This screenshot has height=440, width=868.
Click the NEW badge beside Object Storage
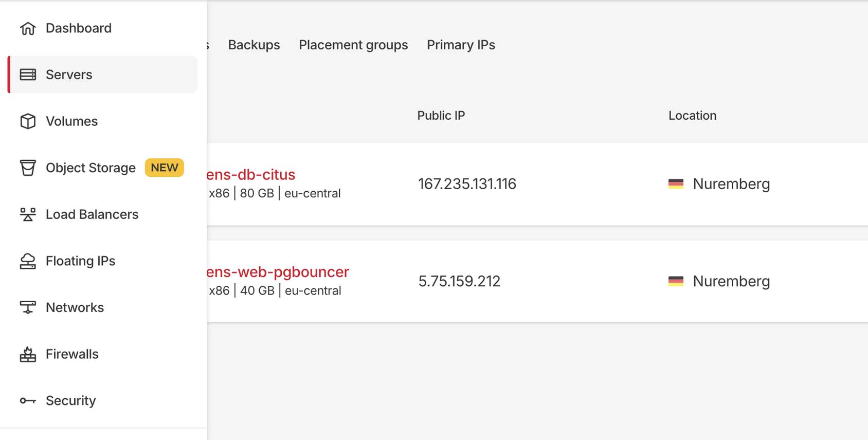165,168
